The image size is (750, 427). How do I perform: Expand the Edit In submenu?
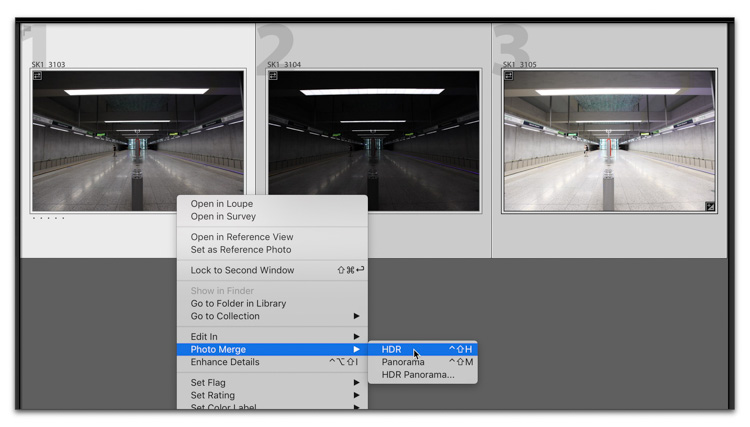pyautogui.click(x=272, y=337)
